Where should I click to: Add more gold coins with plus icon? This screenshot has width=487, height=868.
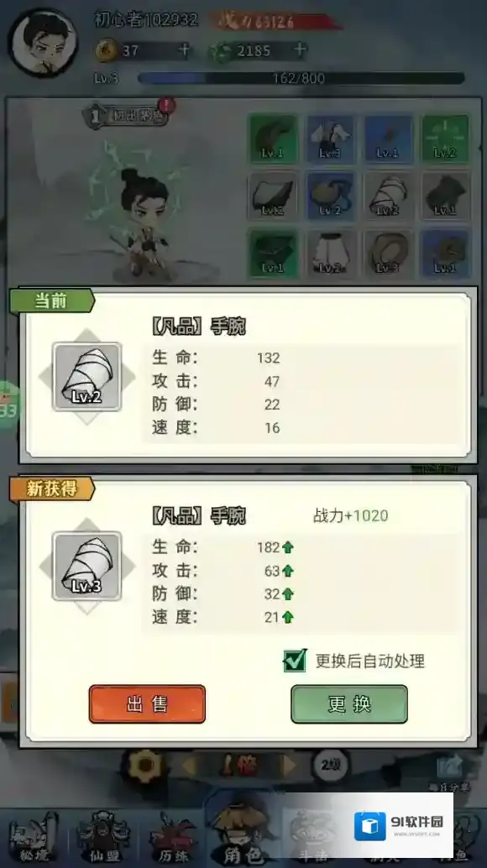tap(184, 50)
